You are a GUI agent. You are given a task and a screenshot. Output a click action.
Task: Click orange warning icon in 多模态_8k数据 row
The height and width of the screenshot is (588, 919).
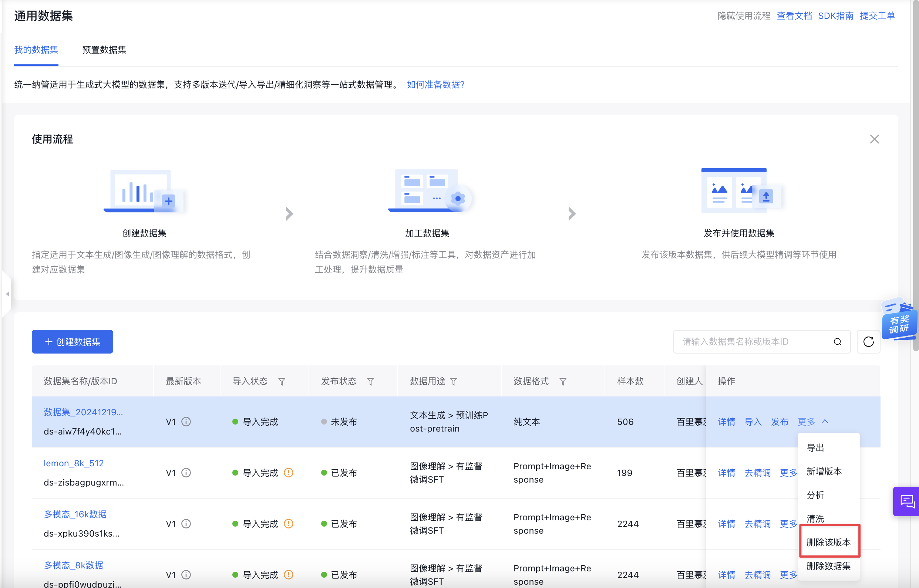tap(289, 575)
